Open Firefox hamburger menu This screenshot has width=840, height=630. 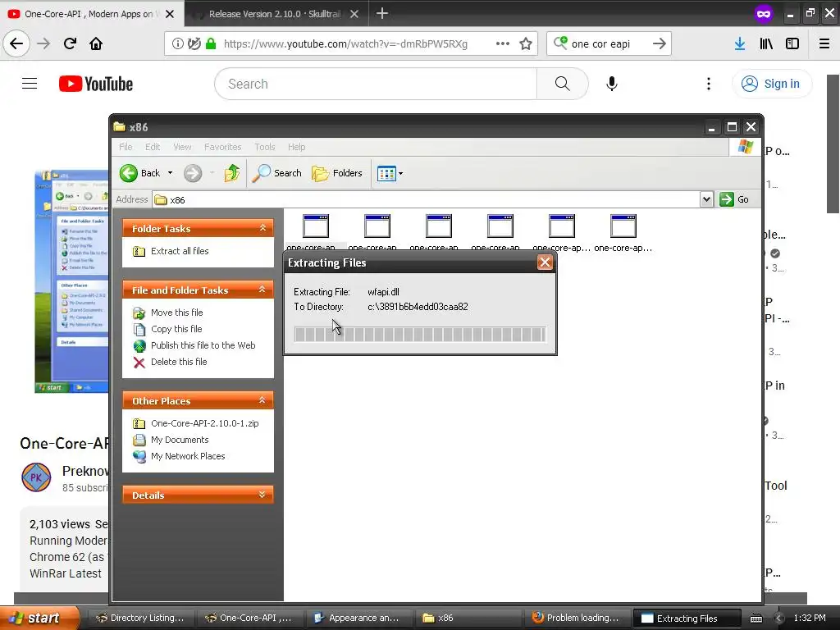coord(824,43)
